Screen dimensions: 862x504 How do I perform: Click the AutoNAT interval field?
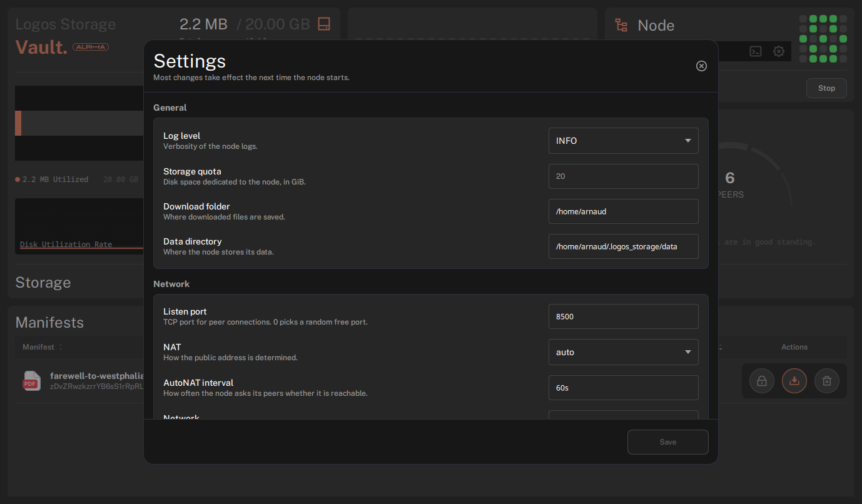(624, 388)
